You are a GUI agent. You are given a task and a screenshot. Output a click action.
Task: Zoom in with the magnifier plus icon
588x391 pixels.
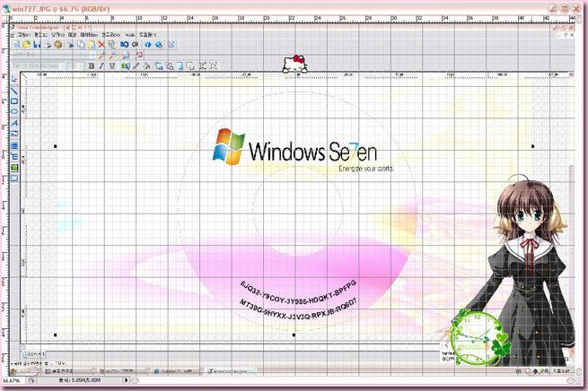[101, 56]
